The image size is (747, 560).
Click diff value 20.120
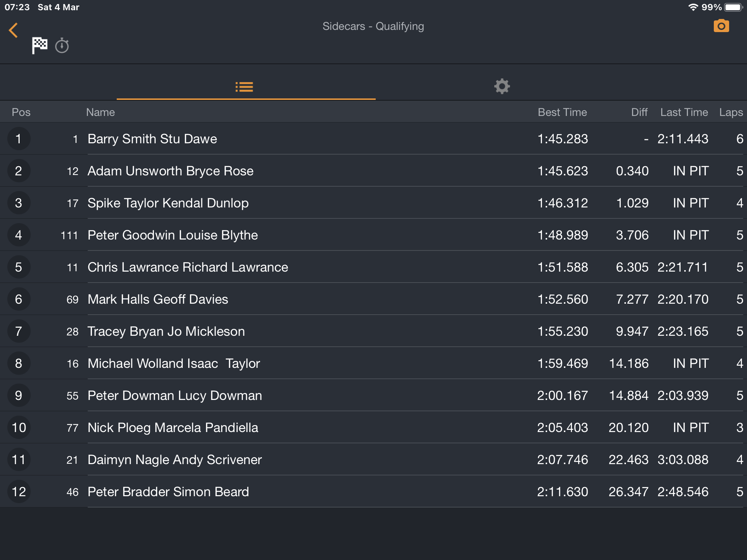coord(629,428)
